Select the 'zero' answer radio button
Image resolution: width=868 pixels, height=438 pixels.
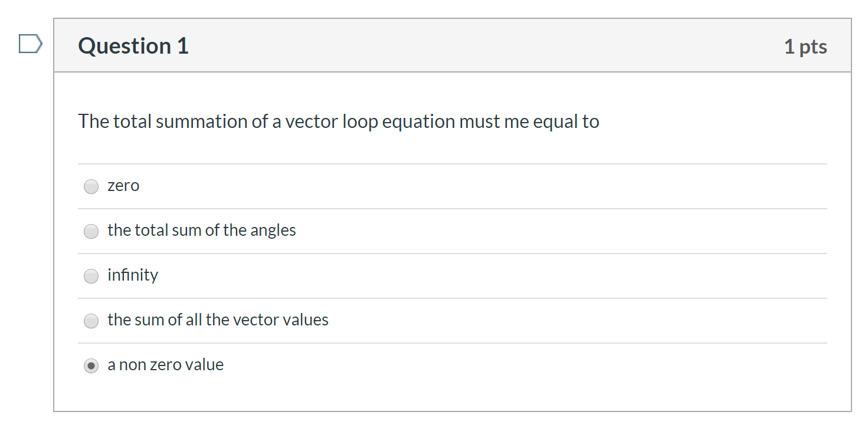91,186
